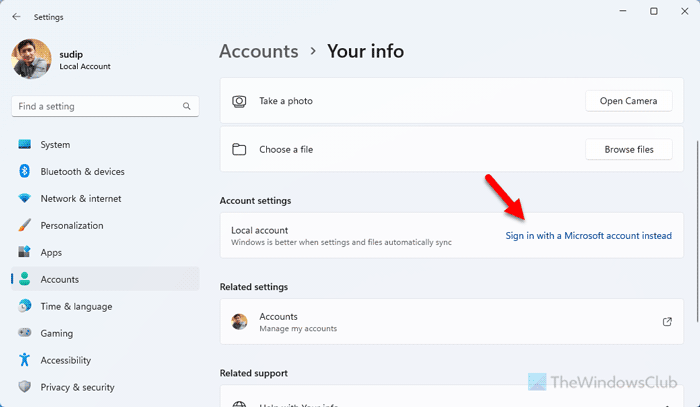Click Accounts in the breadcrumb header
This screenshot has width=700, height=407.
click(x=259, y=51)
